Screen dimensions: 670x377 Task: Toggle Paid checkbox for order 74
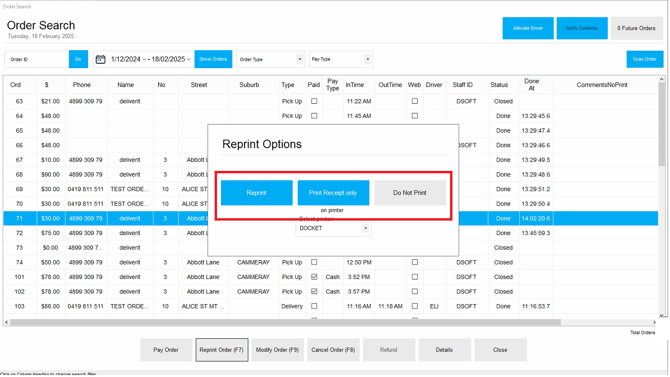[314, 262]
